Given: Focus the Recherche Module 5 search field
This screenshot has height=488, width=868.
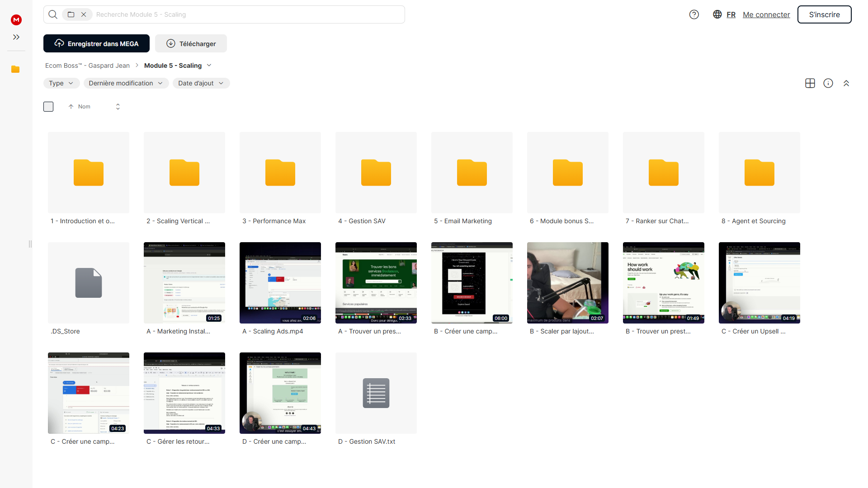Looking at the screenshot, I should (248, 14).
